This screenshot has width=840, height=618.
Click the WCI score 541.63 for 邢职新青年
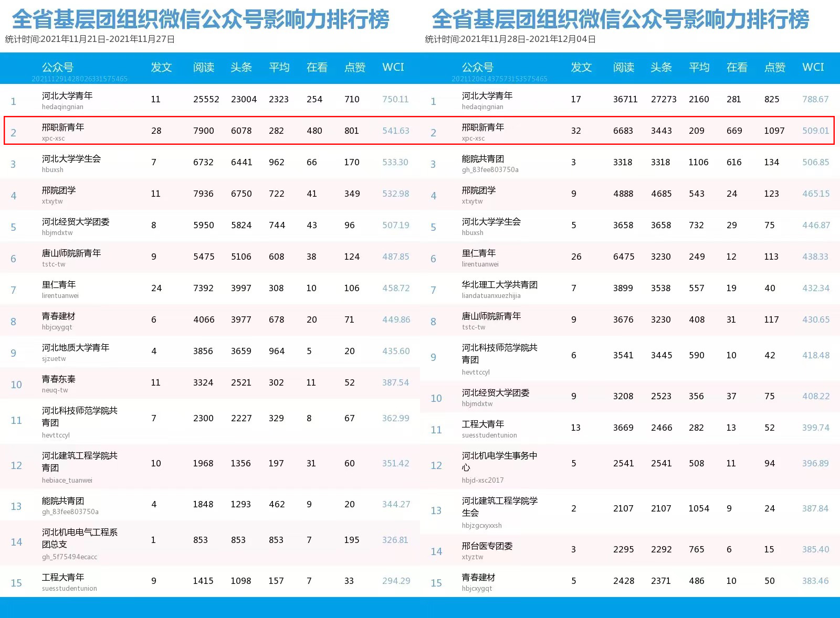click(x=395, y=131)
